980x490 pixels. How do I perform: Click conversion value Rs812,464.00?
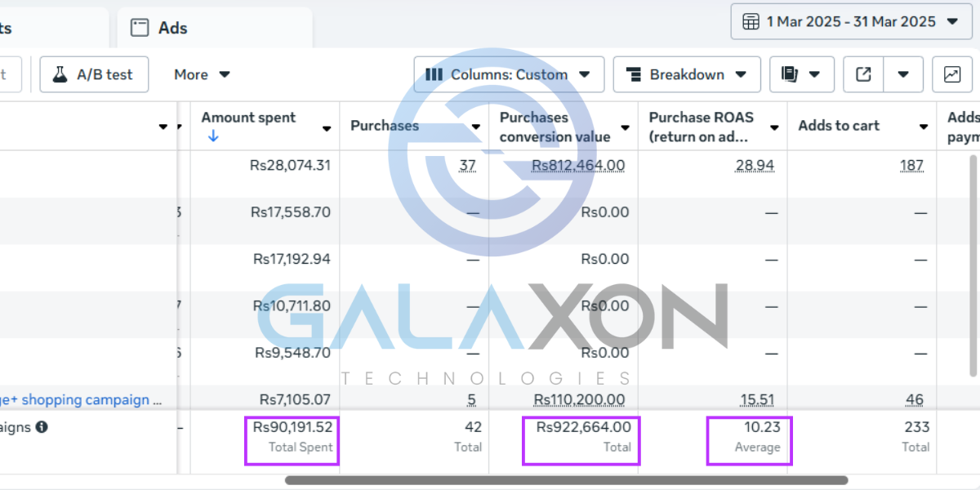coord(578,165)
